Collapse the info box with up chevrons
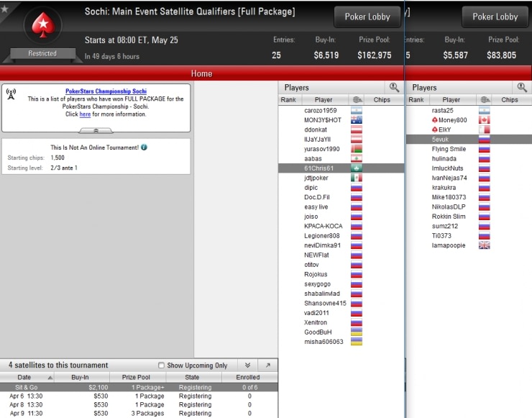 click(96, 130)
